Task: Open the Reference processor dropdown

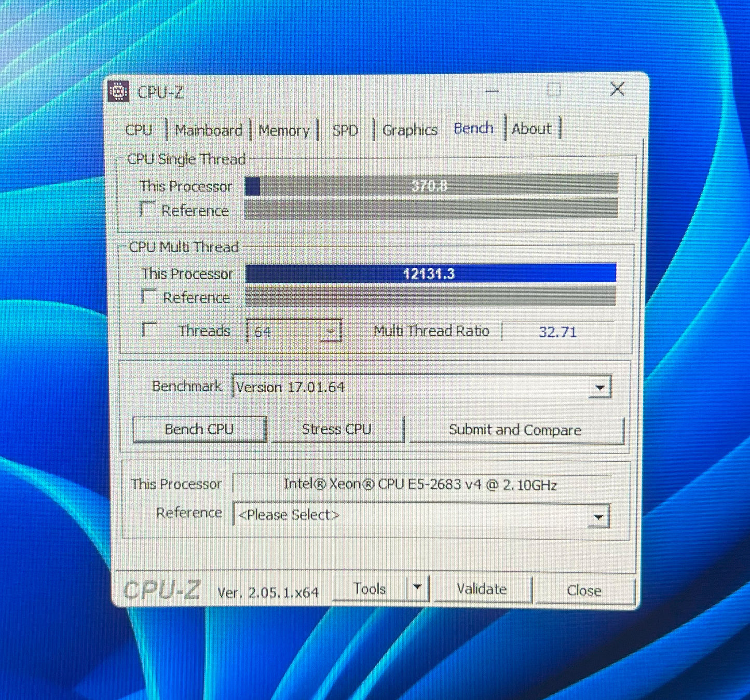Action: tap(598, 517)
